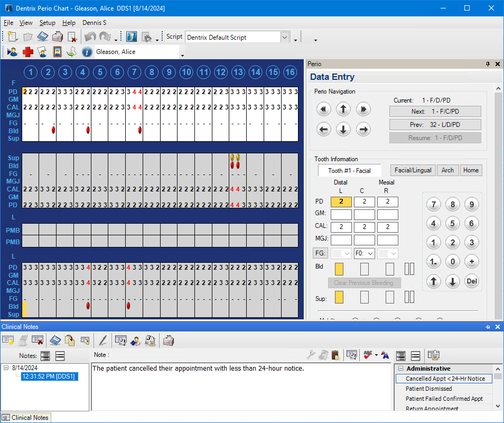Click the Next: 1 - F/C/PD button

click(x=435, y=112)
